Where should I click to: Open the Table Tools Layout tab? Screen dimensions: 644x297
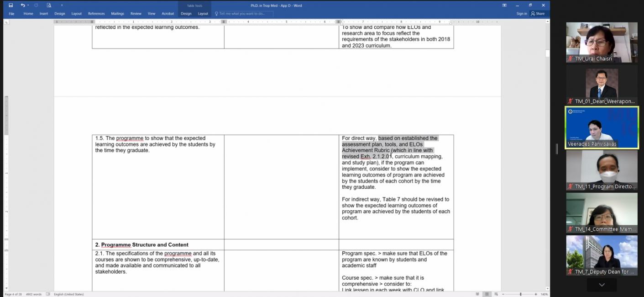point(203,14)
